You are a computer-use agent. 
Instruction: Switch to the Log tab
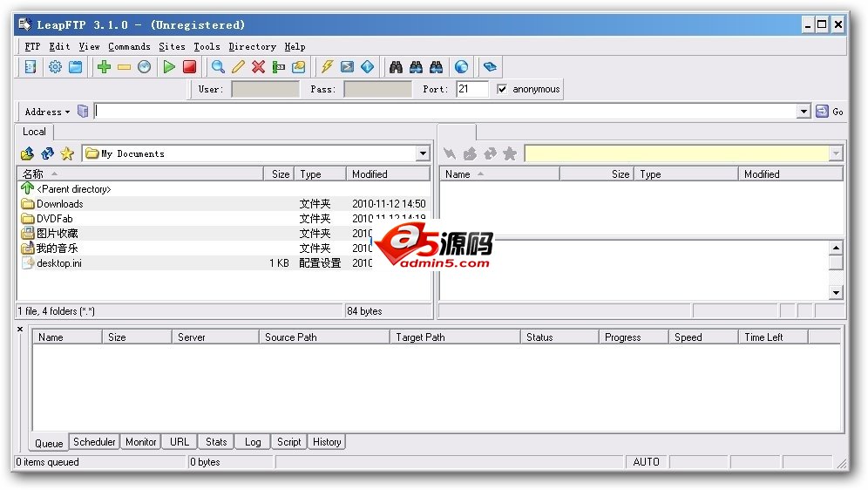pos(253,442)
